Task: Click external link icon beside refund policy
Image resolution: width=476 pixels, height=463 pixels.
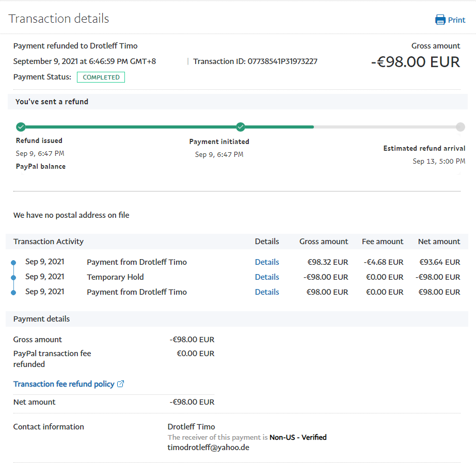Action: 121,384
